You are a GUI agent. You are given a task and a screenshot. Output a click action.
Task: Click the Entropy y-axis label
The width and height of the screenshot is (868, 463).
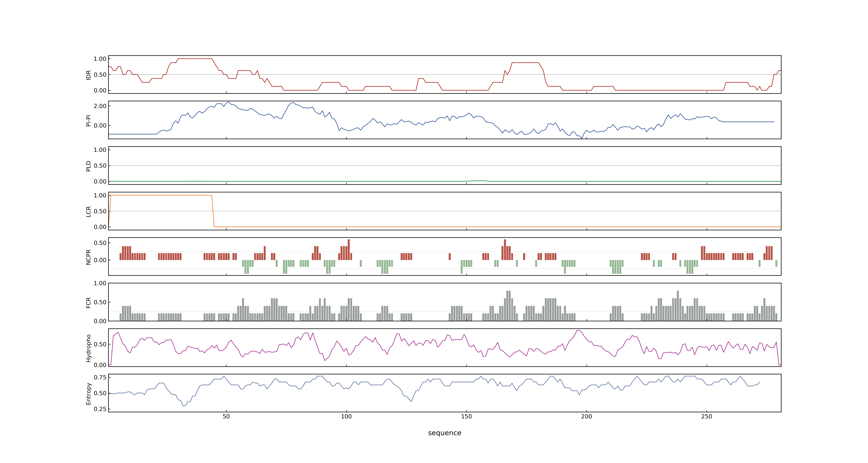click(x=89, y=393)
